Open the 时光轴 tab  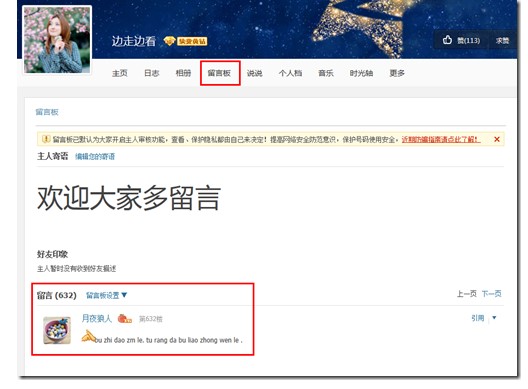(361, 73)
